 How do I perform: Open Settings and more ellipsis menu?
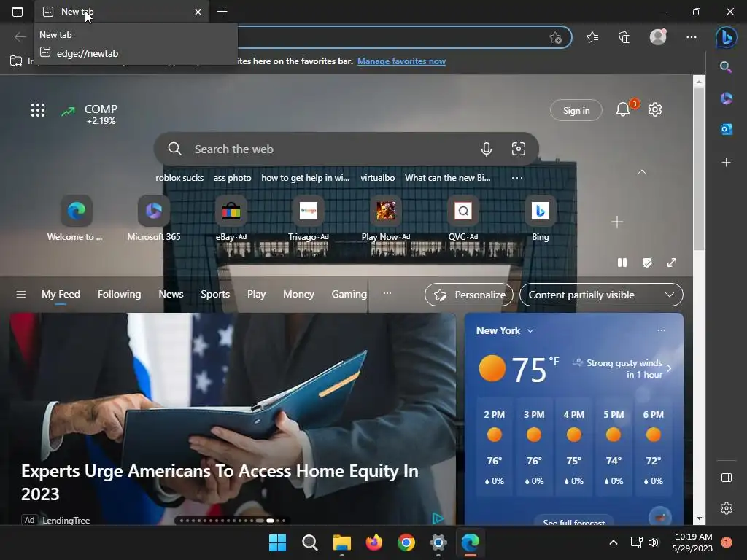[x=692, y=37]
